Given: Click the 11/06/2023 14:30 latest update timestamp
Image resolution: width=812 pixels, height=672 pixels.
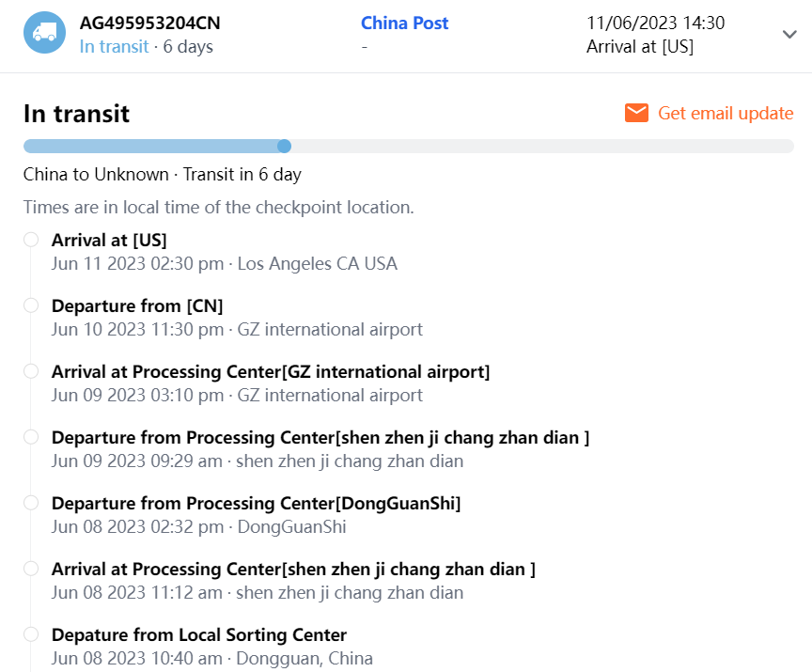Looking at the screenshot, I should pos(655,23).
